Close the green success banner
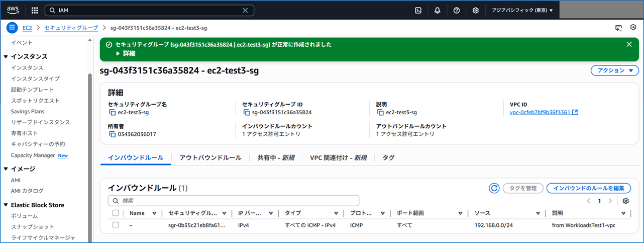Screen dimensions: 644x243 [629, 44]
